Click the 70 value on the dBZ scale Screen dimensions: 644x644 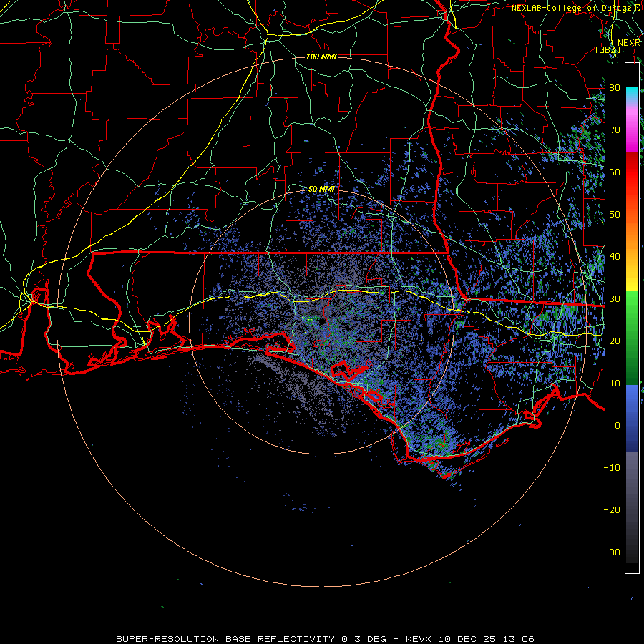point(615,130)
